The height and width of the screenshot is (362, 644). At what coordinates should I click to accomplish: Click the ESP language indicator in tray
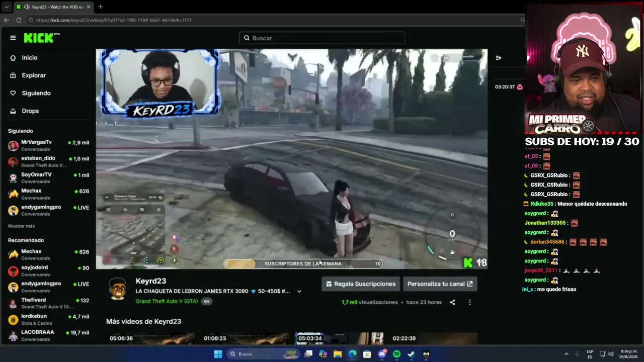(590, 354)
